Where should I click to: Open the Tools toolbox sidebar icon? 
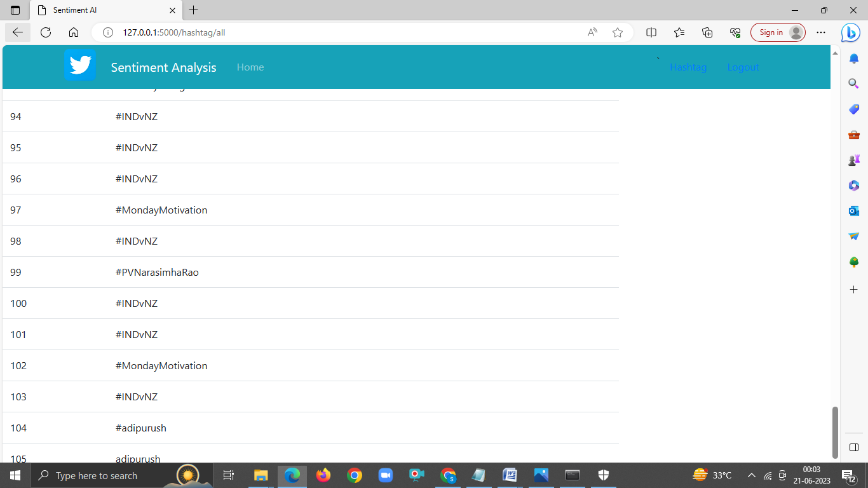pyautogui.click(x=853, y=134)
